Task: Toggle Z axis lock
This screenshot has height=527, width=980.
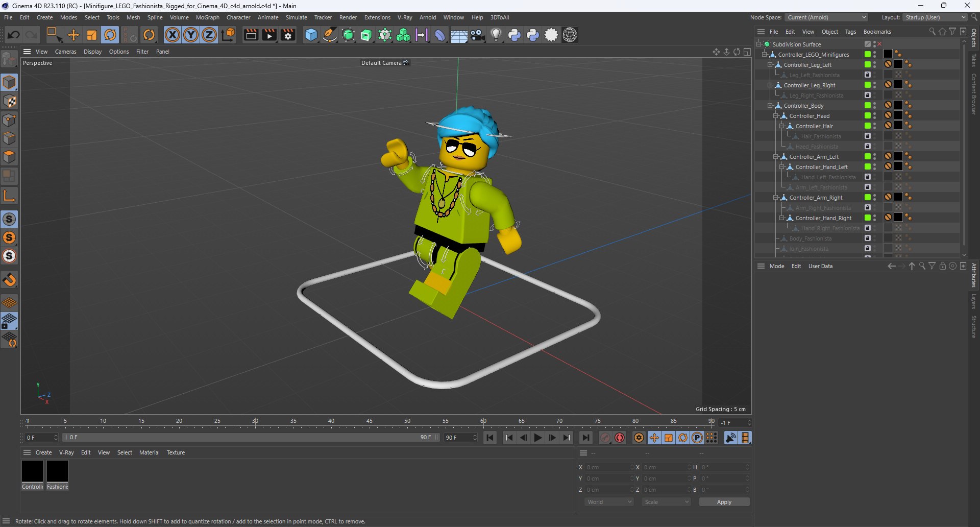Action: pyautogui.click(x=209, y=35)
